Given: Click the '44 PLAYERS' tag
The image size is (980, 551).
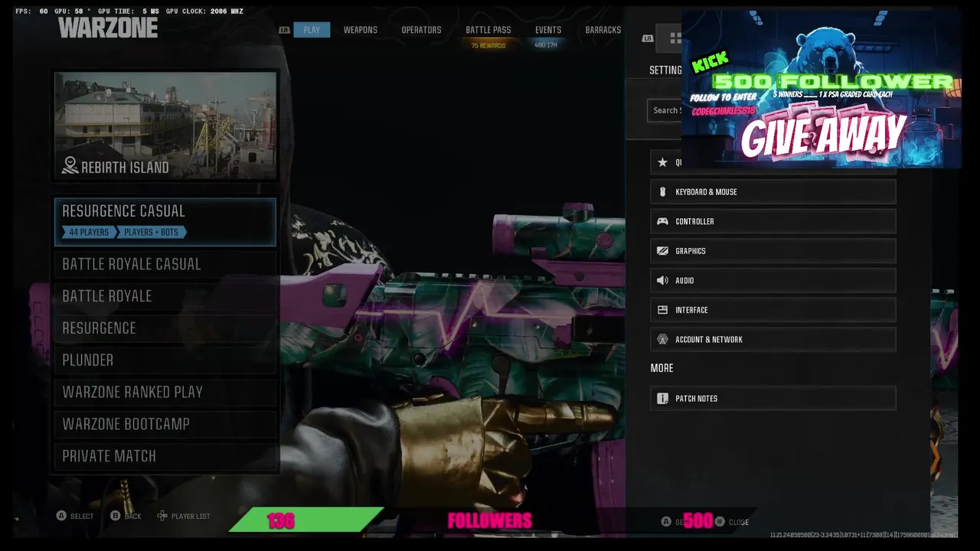Looking at the screenshot, I should (x=89, y=232).
